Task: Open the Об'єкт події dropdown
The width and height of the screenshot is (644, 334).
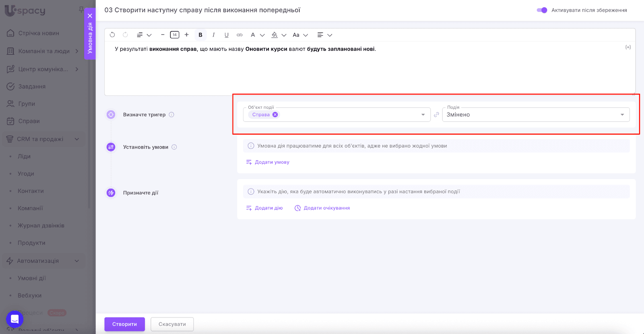Action: click(423, 115)
